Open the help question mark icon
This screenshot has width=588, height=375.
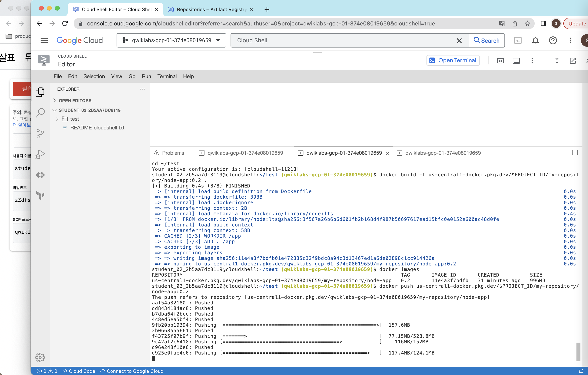[553, 40]
